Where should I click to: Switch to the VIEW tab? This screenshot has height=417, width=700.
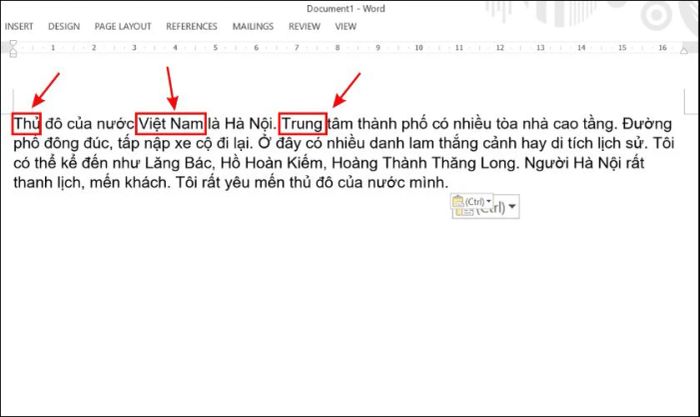point(346,26)
